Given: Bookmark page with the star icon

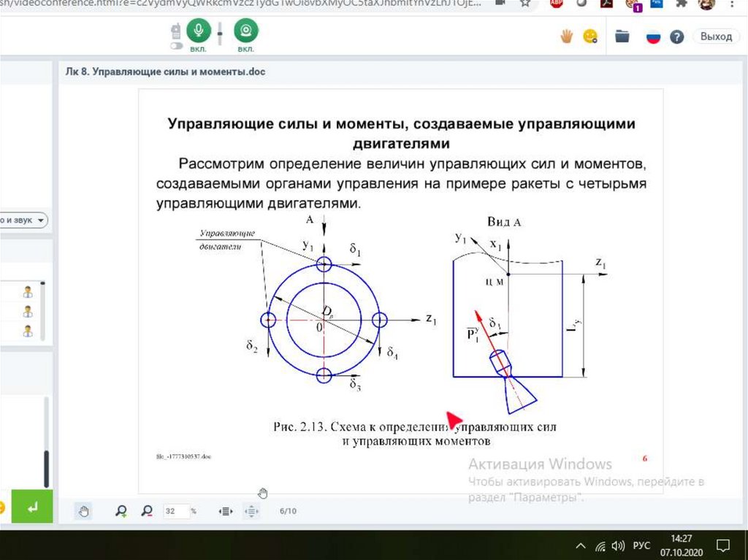Looking at the screenshot, I should click(x=525, y=4).
